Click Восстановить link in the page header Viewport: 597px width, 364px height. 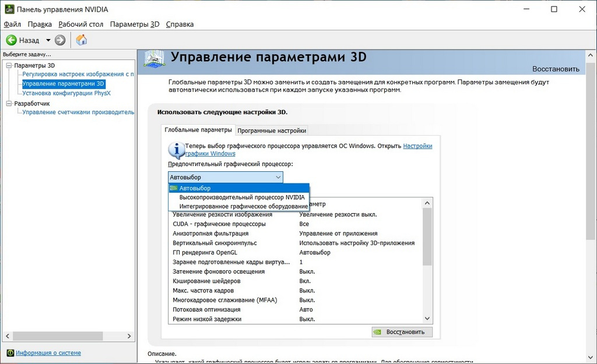pos(556,69)
